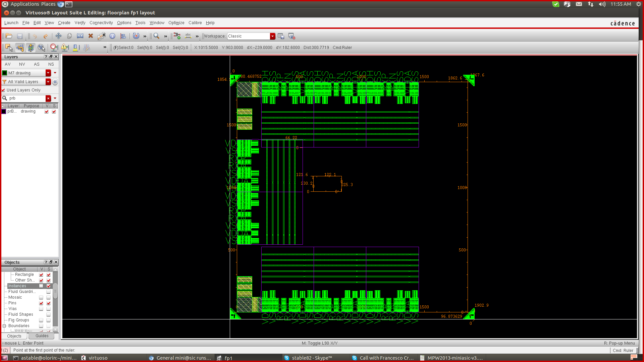The image size is (644, 362).
Task: Toggle Instances selectable checkbox
Action: (x=49, y=286)
